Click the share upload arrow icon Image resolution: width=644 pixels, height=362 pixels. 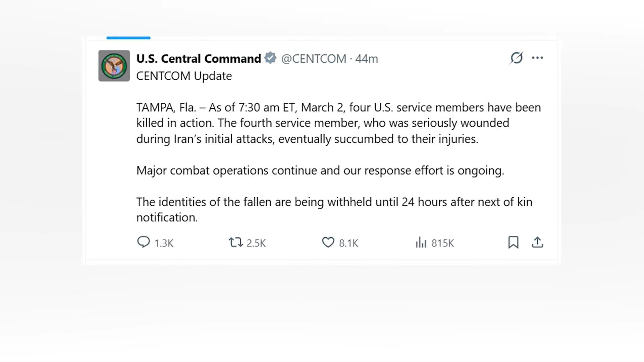(537, 242)
